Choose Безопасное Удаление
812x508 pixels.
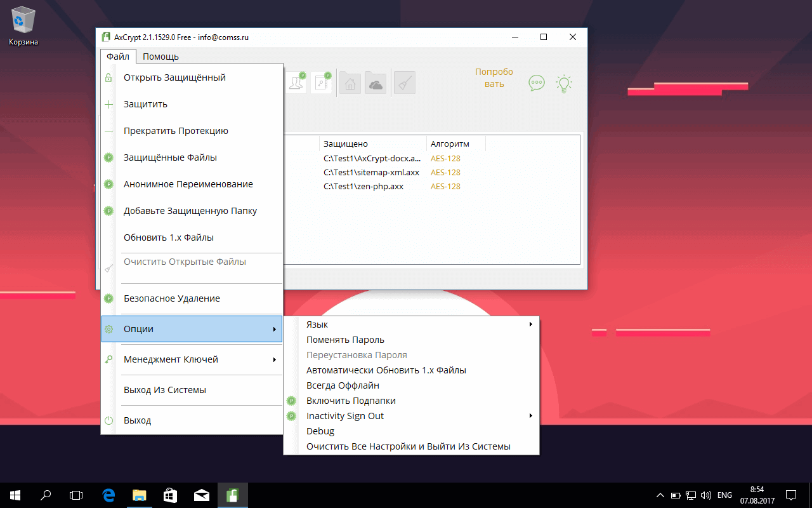[192, 298]
